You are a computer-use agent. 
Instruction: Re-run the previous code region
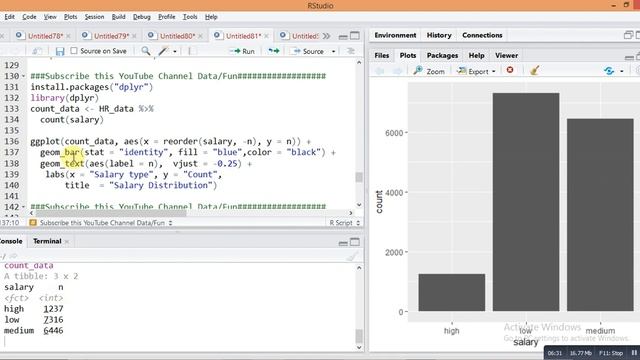click(x=273, y=51)
